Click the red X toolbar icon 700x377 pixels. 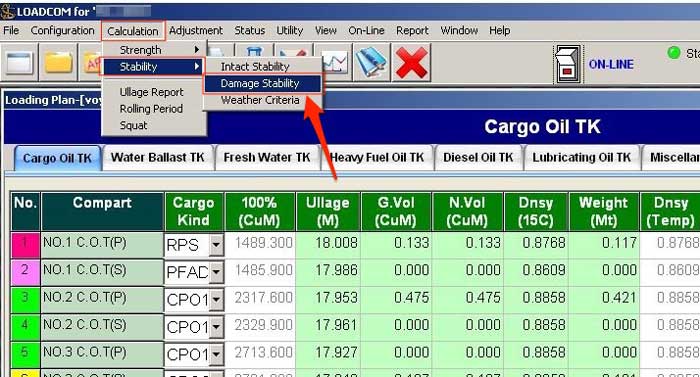click(411, 63)
